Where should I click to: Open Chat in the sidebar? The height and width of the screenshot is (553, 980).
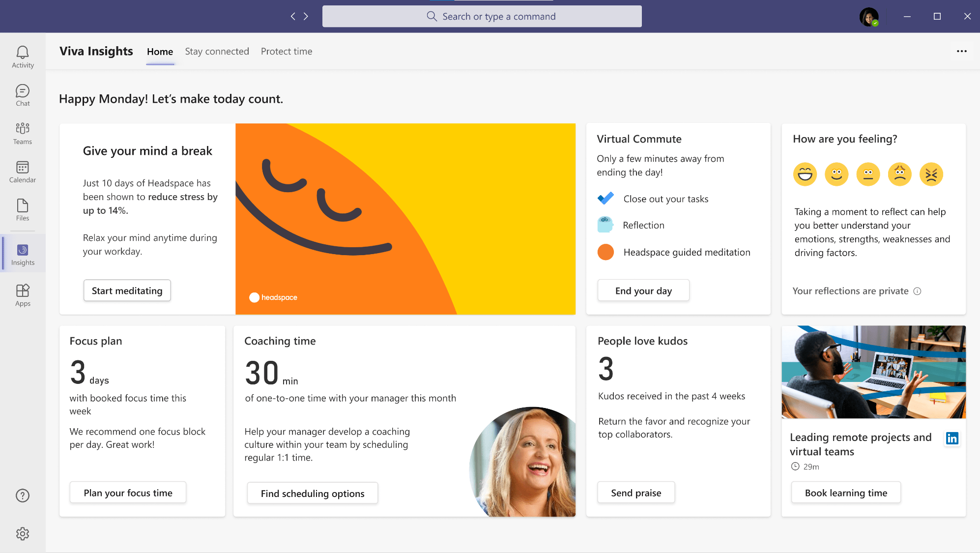[23, 95]
